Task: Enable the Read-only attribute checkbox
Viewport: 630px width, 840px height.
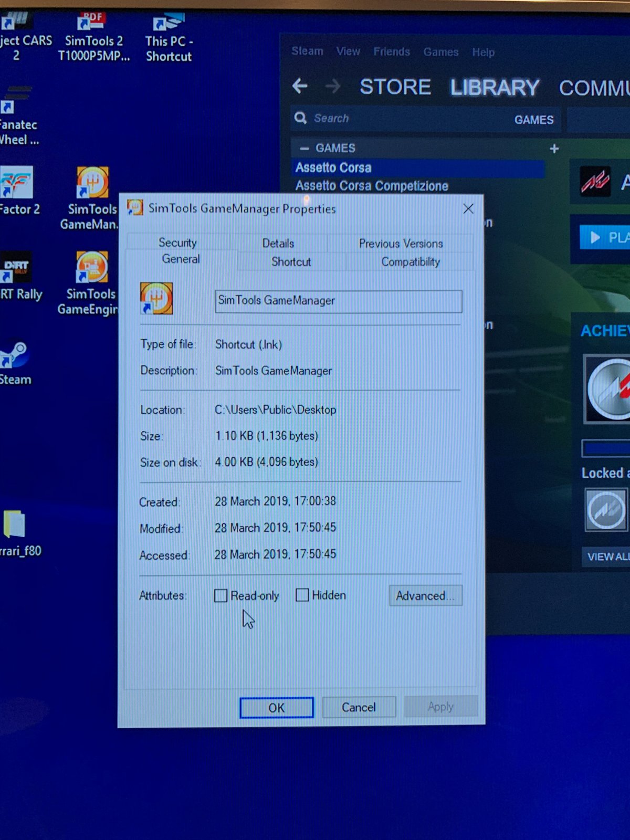Action: [220, 595]
